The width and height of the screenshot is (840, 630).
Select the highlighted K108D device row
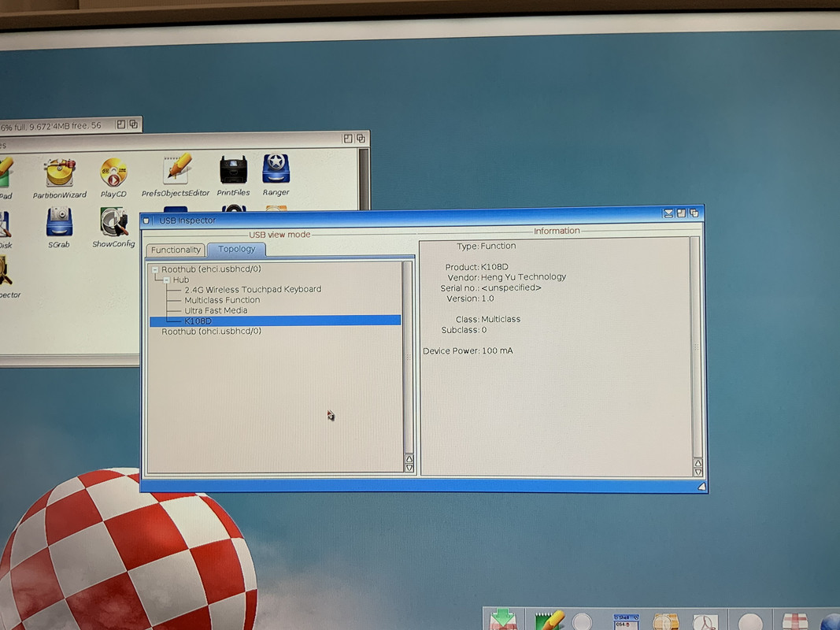275,321
